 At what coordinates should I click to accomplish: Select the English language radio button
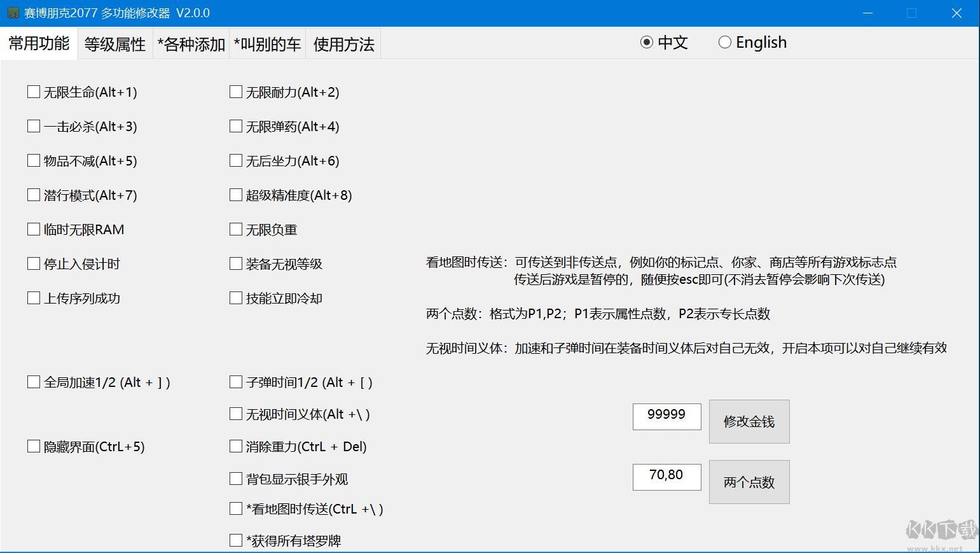[x=725, y=42]
